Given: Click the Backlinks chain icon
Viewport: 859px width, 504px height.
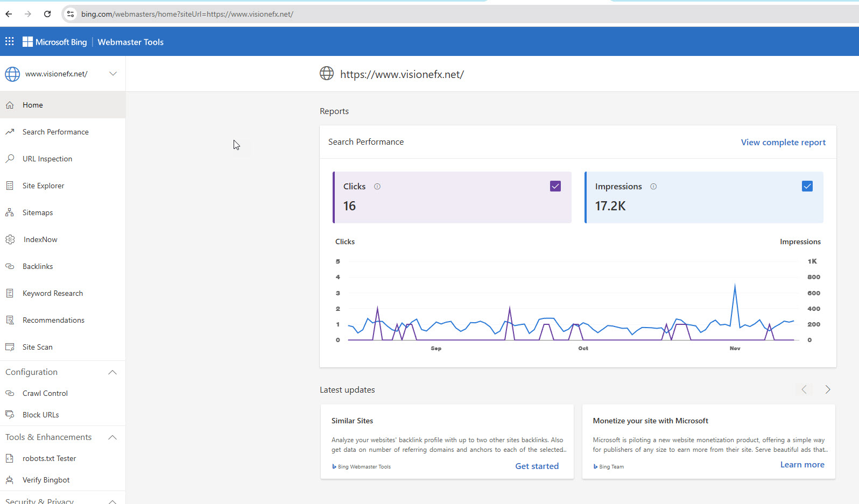Looking at the screenshot, I should tap(10, 266).
